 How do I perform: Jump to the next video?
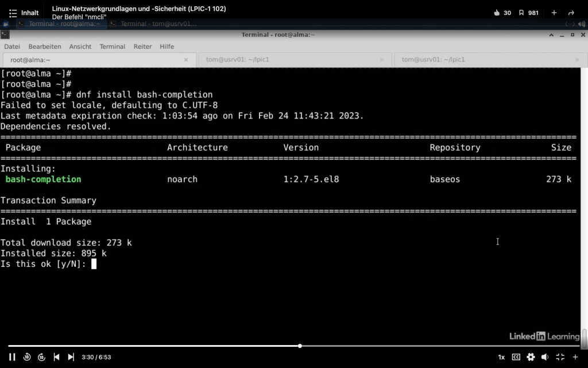click(x=71, y=357)
